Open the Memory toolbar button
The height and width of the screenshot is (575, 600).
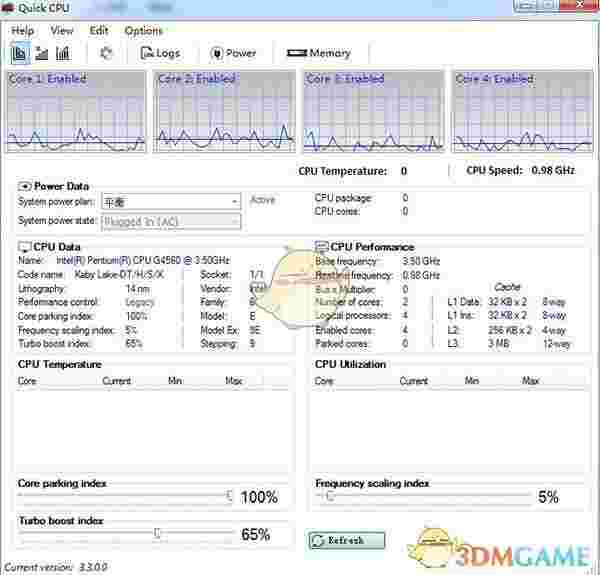[318, 53]
